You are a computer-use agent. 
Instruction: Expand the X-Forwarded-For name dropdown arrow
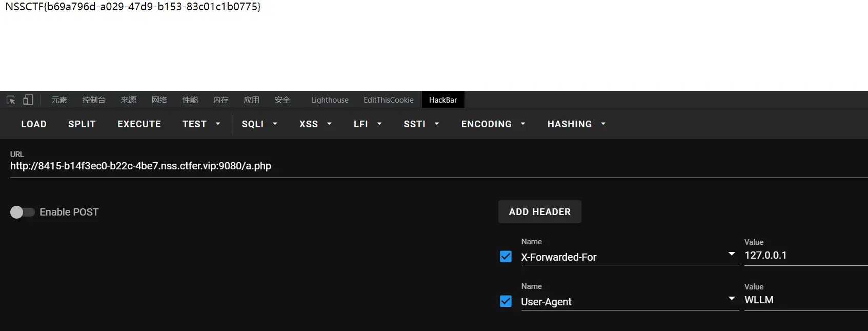pyautogui.click(x=732, y=254)
